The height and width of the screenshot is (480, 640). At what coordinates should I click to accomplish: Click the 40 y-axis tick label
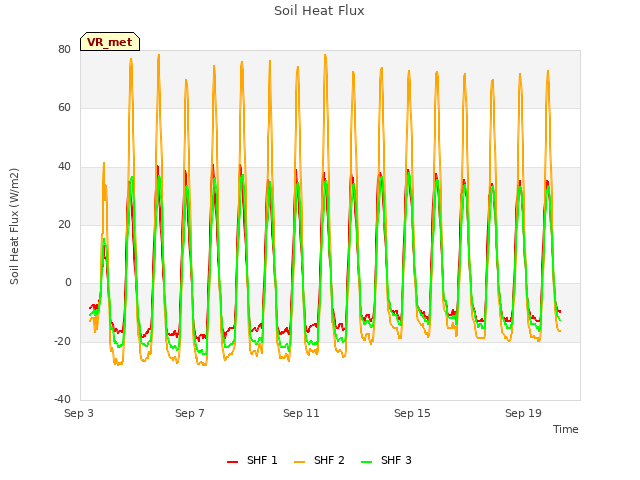64,166
